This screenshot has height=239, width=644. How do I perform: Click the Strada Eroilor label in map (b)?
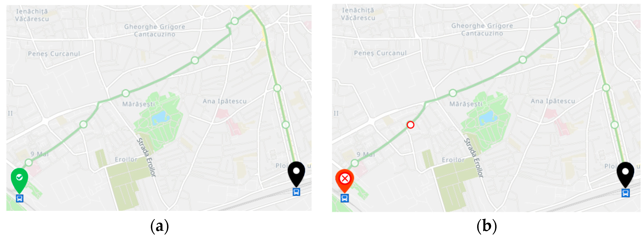(x=474, y=158)
